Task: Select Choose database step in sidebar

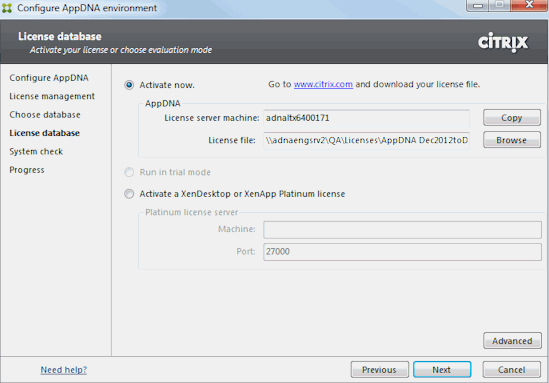Action: (45, 115)
